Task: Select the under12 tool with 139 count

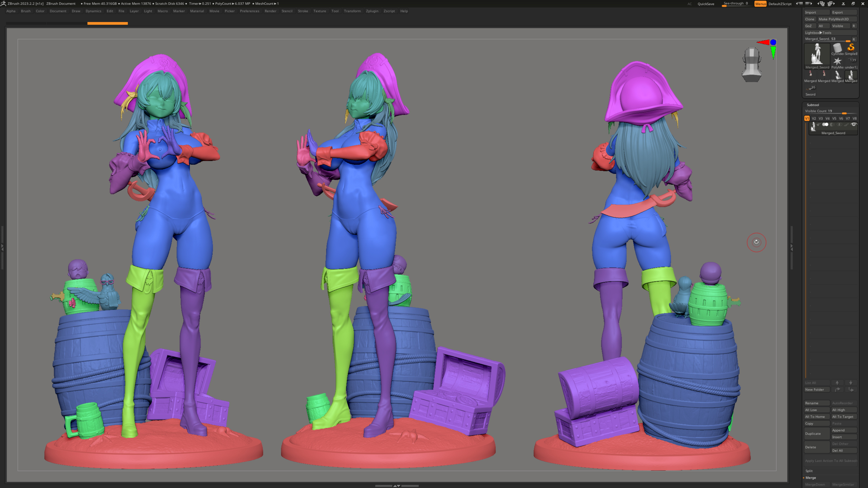Action: pos(851,63)
